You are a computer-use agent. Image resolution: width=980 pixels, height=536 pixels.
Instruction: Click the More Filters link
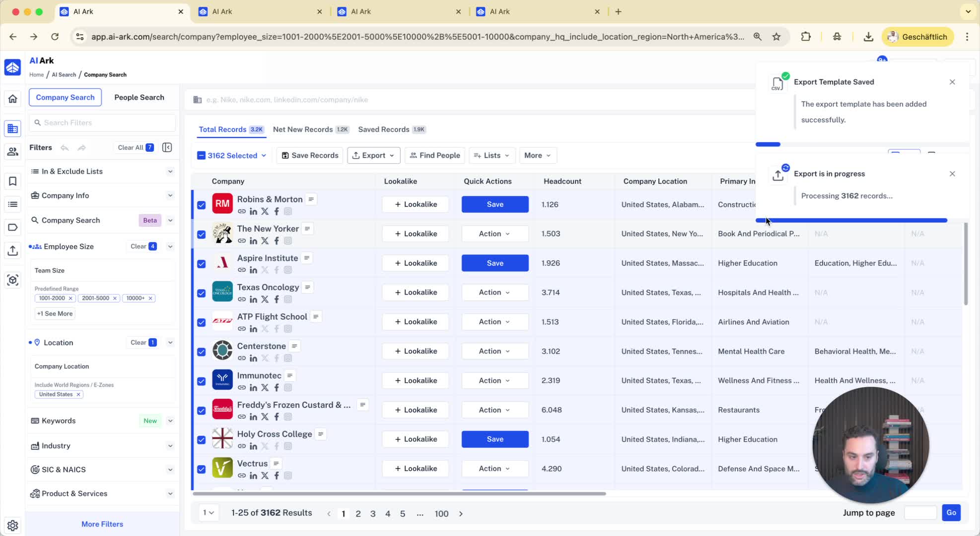tap(102, 524)
